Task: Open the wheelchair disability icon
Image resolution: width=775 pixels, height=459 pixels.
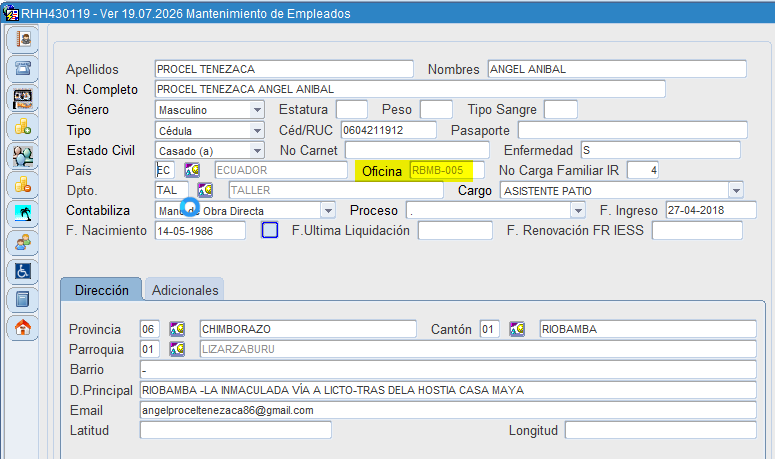Action: [x=23, y=272]
